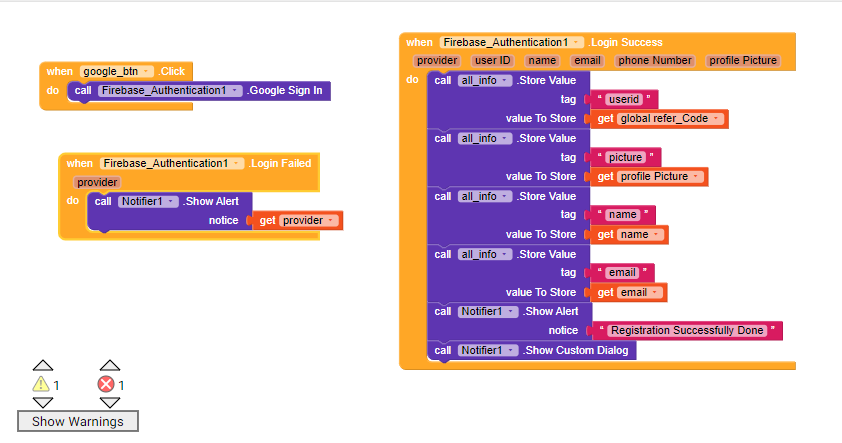The image size is (842, 443).
Task: Open the get email variable dropdown
Action: tap(655, 293)
